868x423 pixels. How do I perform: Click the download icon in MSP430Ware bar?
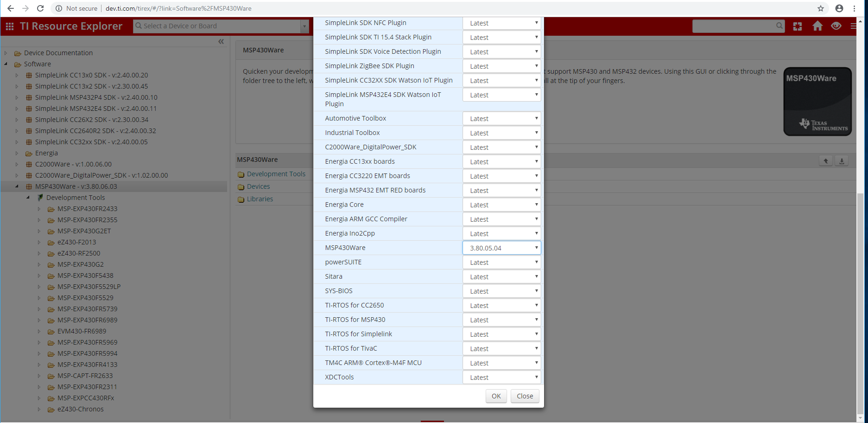(842, 161)
